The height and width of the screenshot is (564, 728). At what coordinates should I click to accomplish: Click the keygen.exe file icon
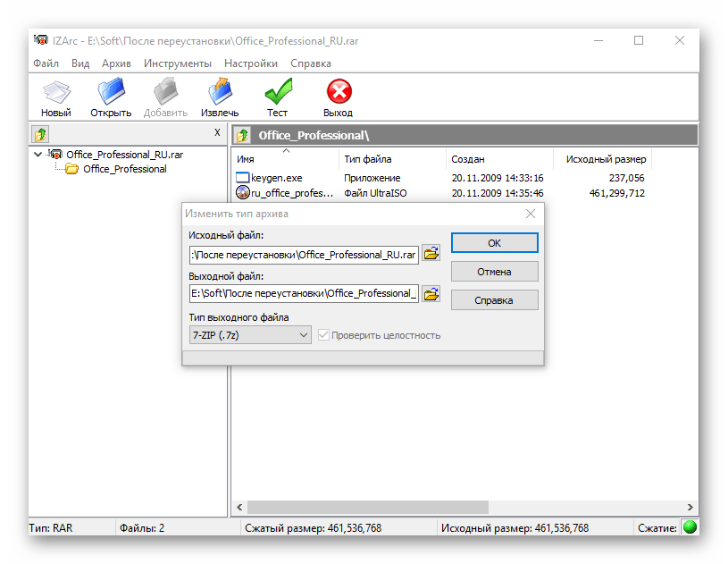pos(242,178)
